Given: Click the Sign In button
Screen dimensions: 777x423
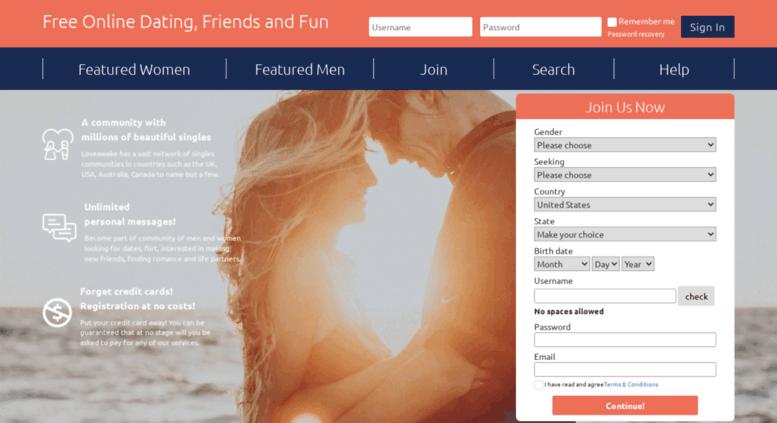Looking at the screenshot, I should [x=707, y=27].
